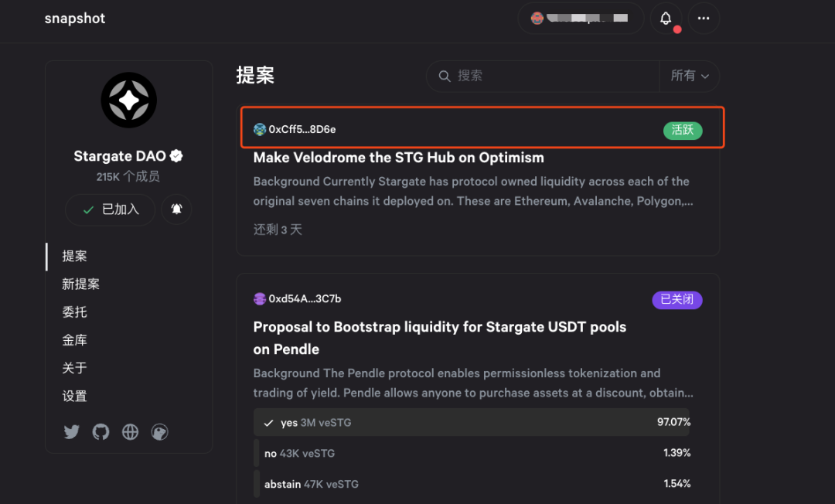The image size is (835, 504).
Task: Click the search magnifier icon
Action: 445,76
